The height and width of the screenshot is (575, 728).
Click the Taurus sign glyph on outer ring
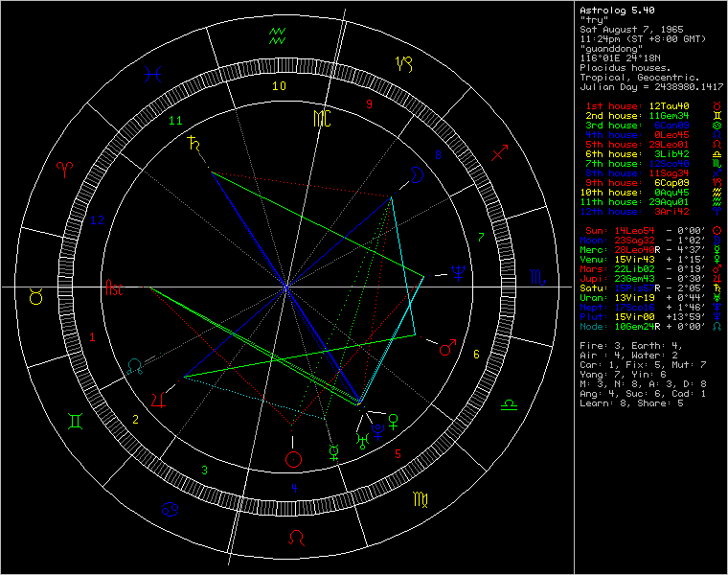(x=36, y=297)
